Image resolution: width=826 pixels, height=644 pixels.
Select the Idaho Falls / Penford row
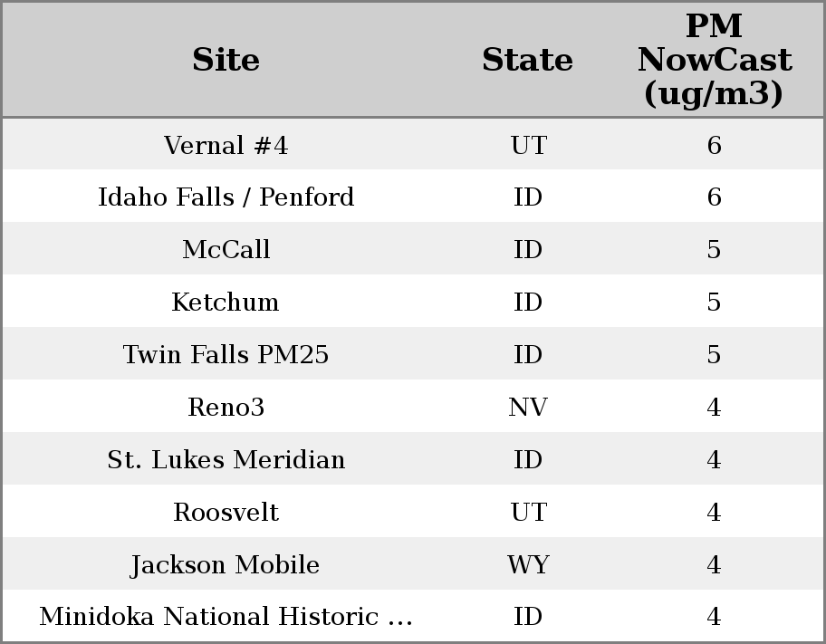(x=226, y=197)
